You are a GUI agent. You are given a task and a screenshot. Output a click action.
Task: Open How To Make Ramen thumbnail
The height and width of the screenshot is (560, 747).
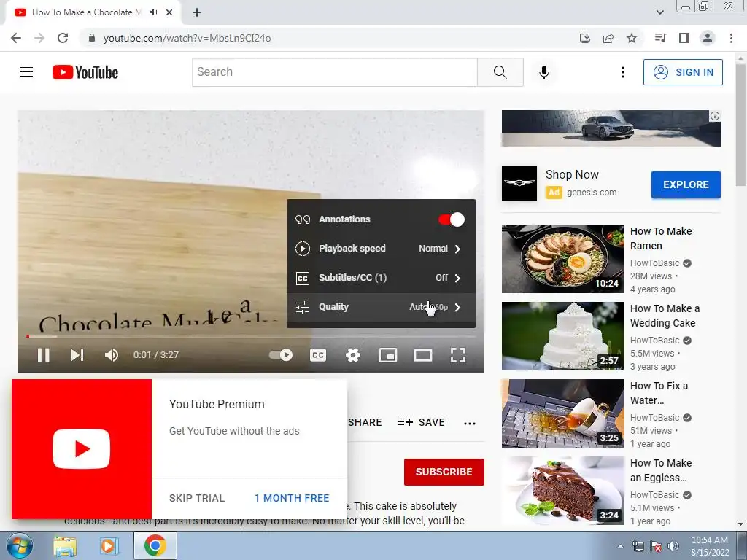pos(562,259)
